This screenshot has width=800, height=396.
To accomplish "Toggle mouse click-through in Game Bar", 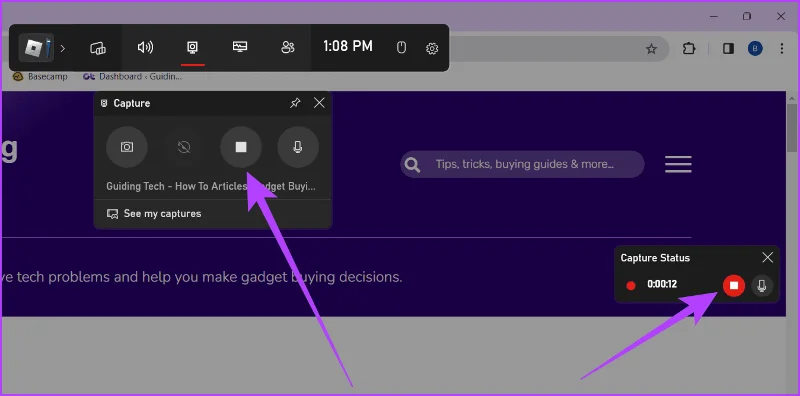I will coord(402,48).
